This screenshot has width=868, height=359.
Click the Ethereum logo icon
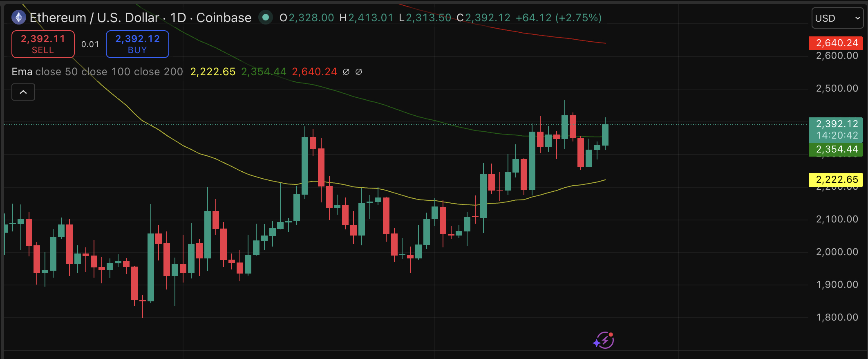(x=18, y=18)
